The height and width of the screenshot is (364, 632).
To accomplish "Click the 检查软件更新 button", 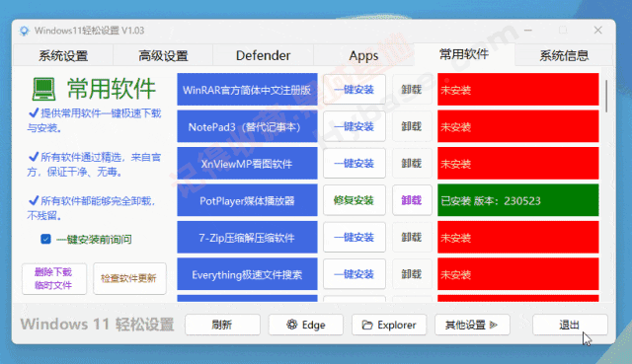I will [129, 278].
